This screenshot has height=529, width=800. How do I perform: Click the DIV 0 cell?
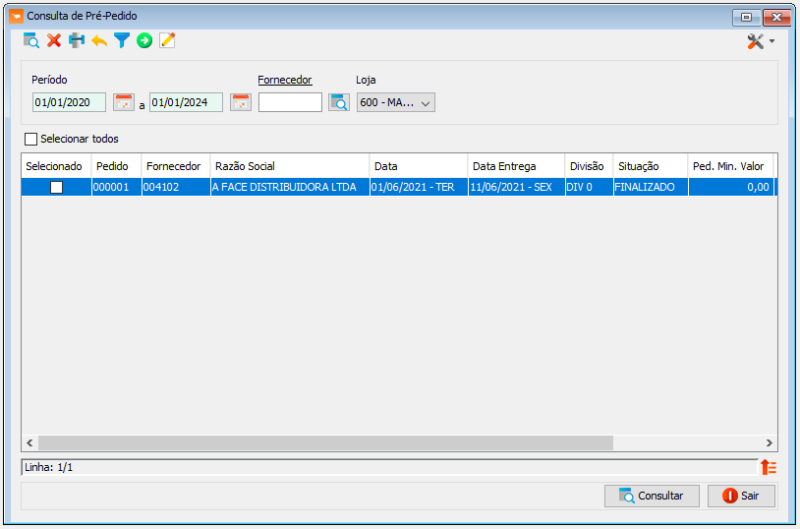coord(589,187)
